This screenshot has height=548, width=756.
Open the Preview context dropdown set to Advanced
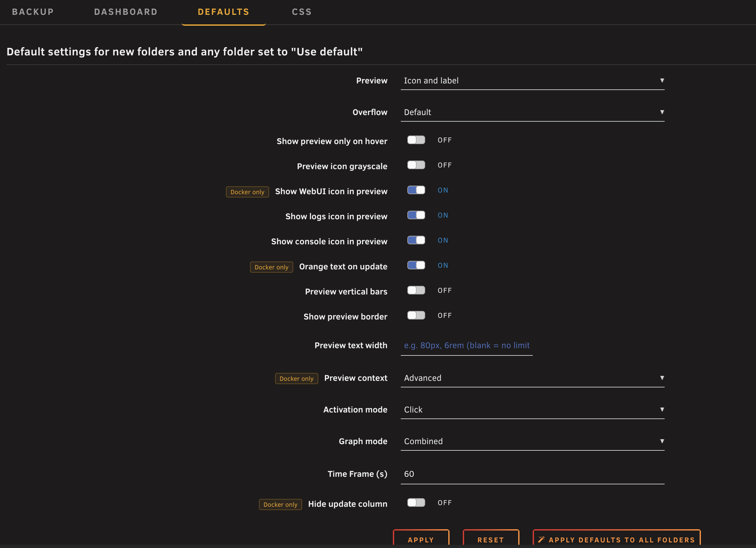tap(532, 378)
